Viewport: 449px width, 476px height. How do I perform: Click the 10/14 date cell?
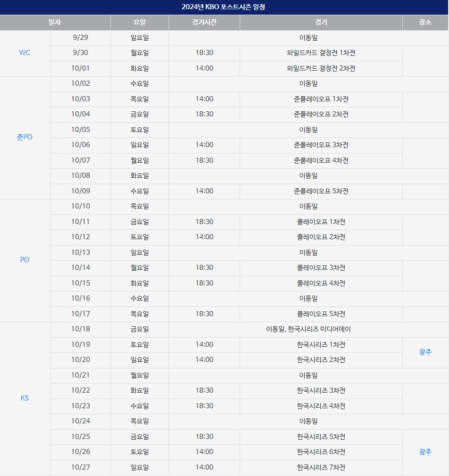[81, 268]
